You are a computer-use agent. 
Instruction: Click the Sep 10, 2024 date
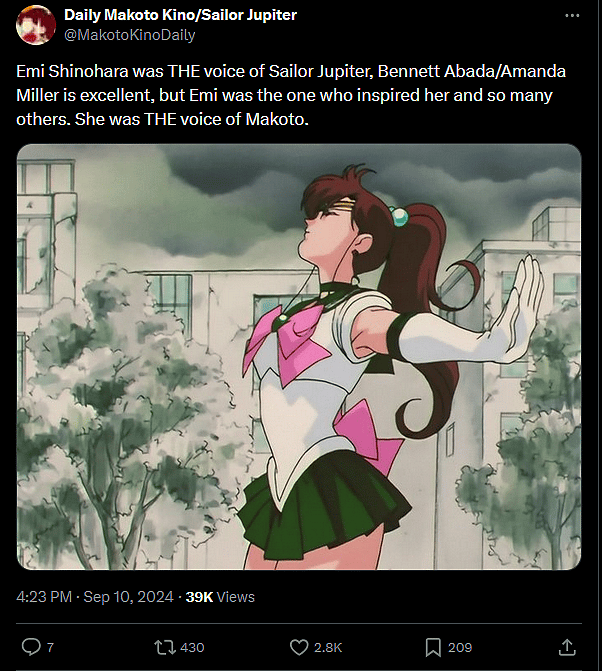[128, 597]
